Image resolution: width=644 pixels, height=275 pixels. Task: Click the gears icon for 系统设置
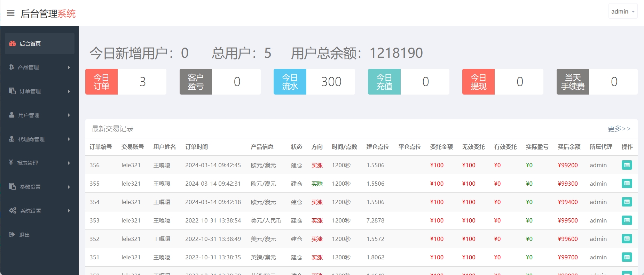pyautogui.click(x=13, y=210)
